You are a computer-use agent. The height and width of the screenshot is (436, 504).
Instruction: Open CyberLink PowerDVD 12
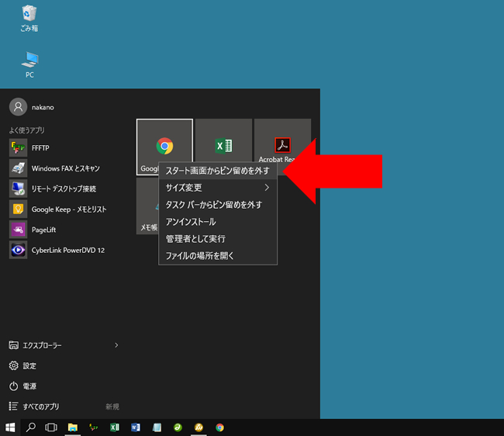pos(67,250)
